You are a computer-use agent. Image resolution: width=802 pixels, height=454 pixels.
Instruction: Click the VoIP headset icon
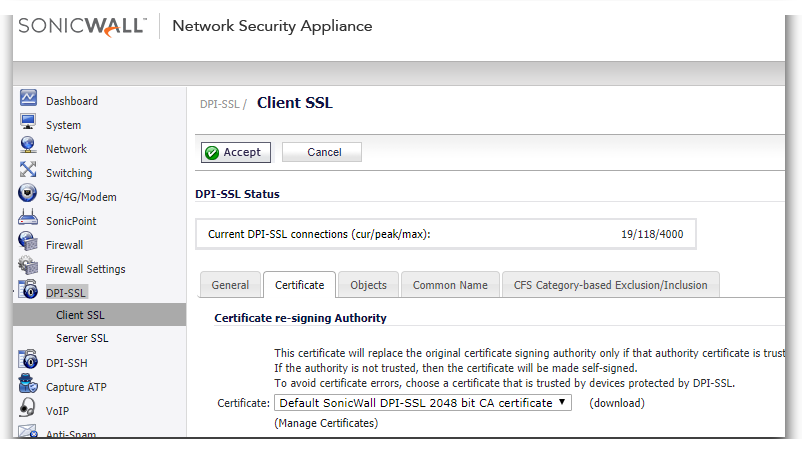(28, 407)
